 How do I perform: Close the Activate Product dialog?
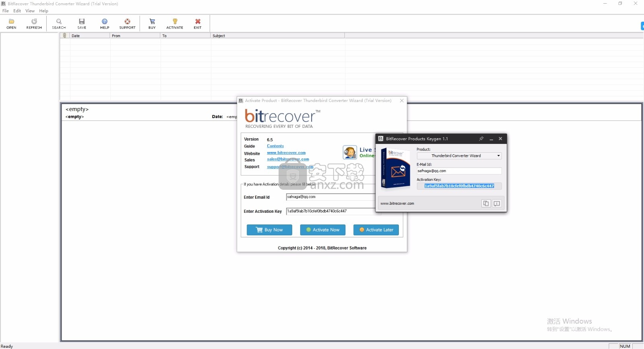[402, 101]
